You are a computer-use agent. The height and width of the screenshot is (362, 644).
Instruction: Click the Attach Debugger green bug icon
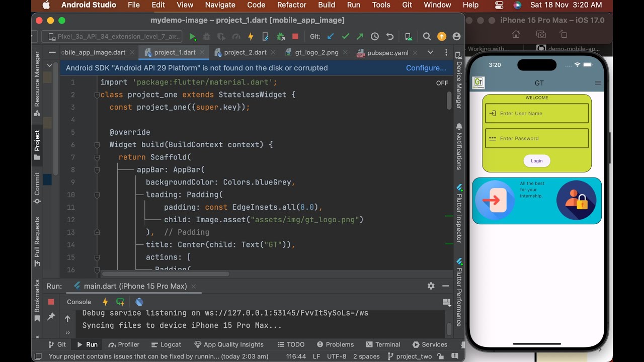click(281, 37)
